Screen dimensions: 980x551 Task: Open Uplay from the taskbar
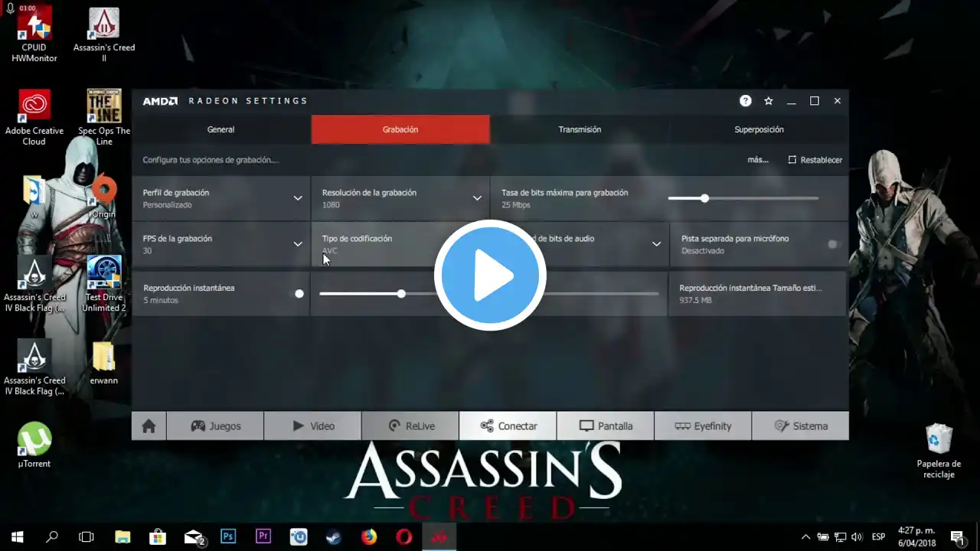pyautogui.click(x=299, y=536)
